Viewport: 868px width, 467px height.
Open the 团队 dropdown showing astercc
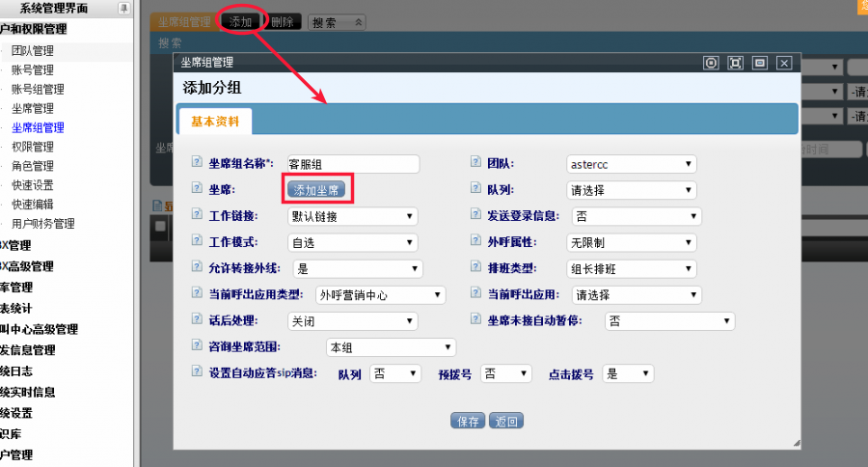[631, 164]
